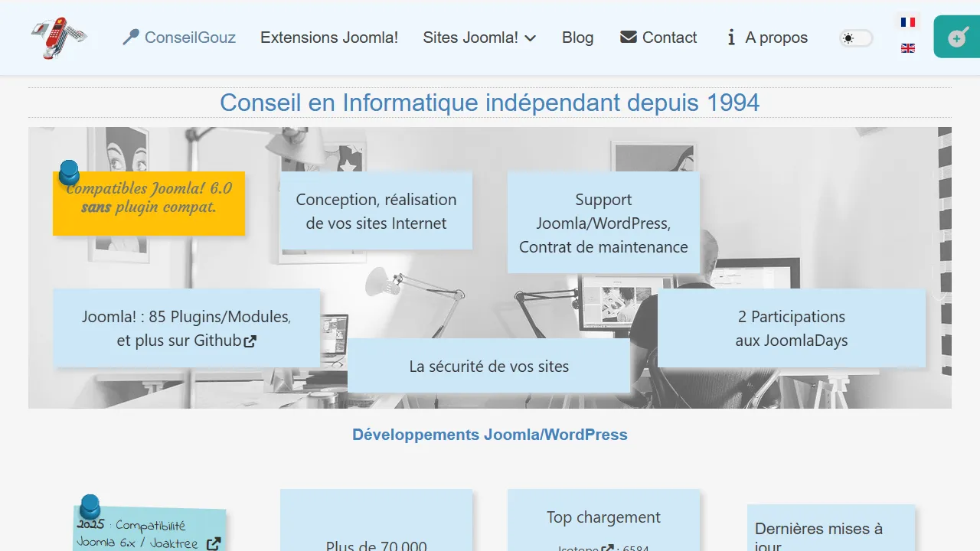
Task: Click the wrench icon next to ConseilGouz
Action: [x=132, y=36]
